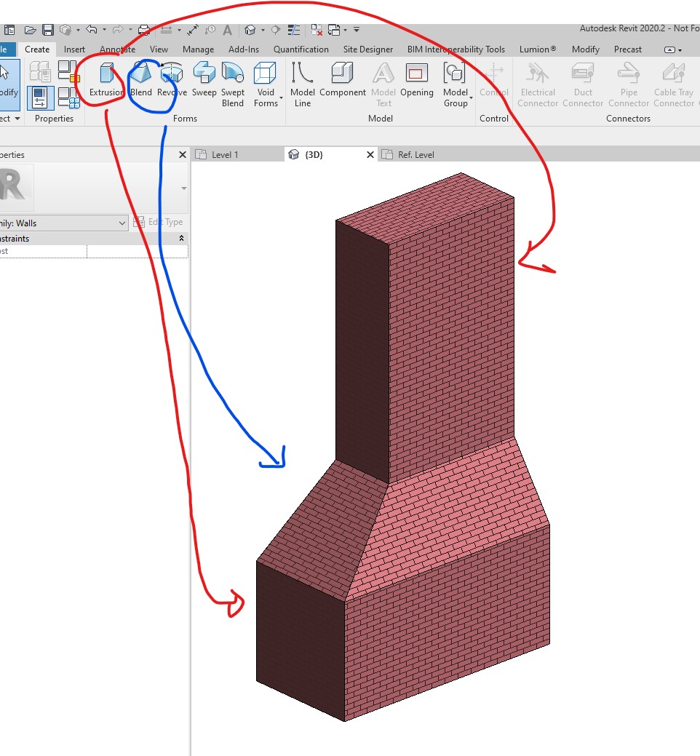
Task: Close the Properties palette
Action: click(x=182, y=155)
